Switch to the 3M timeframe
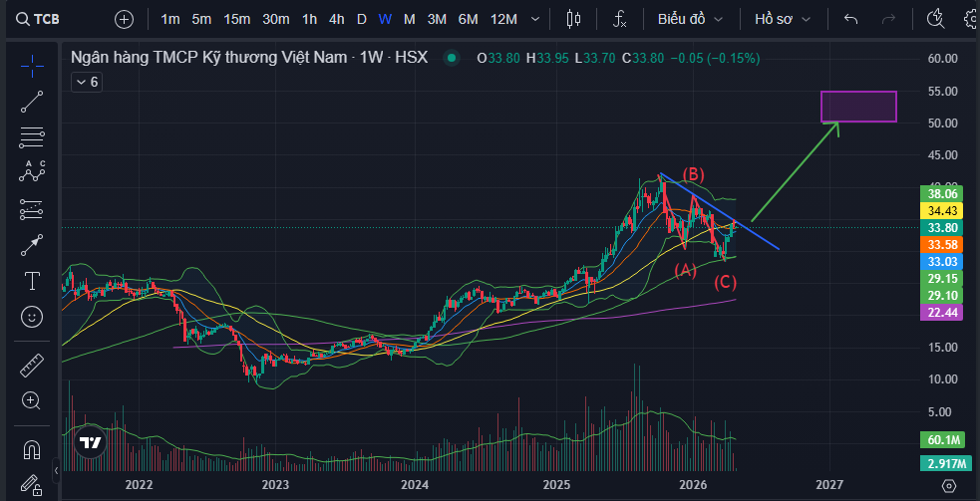Viewport: 980px width, 501px height. 437,19
